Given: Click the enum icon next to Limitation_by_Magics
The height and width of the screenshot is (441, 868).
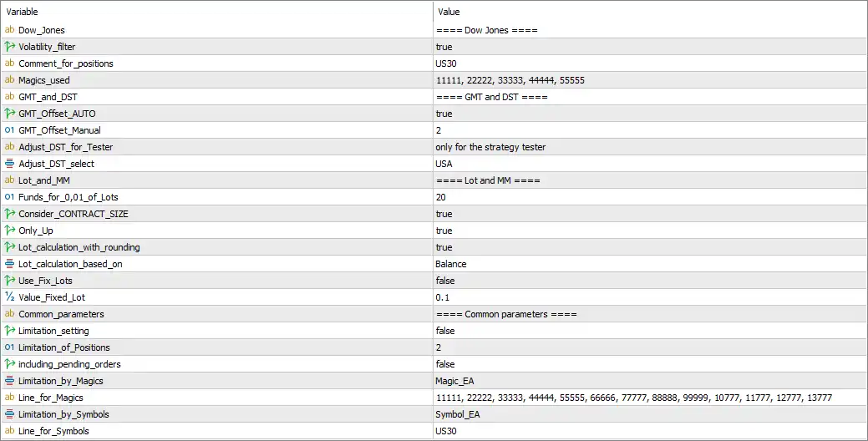Looking at the screenshot, I should [9, 381].
